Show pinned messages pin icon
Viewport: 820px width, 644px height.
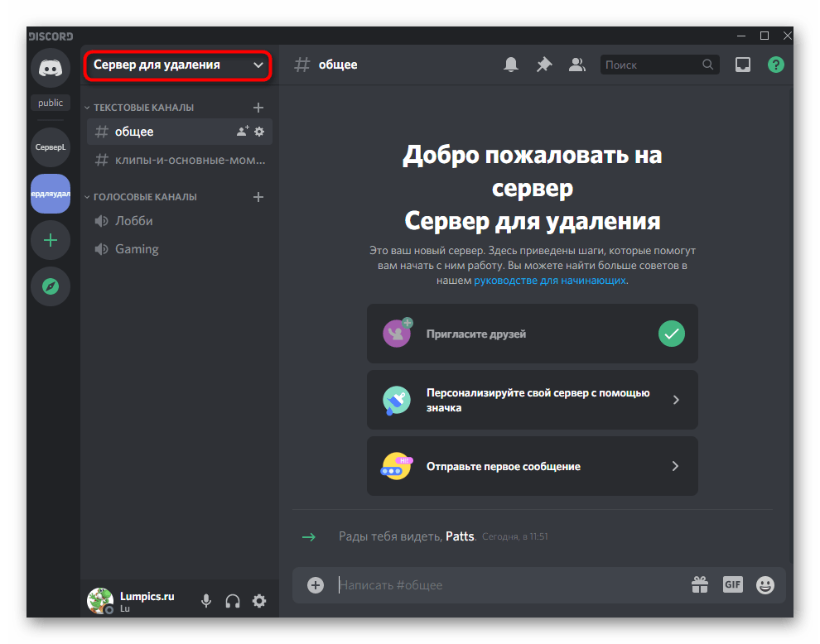[544, 65]
